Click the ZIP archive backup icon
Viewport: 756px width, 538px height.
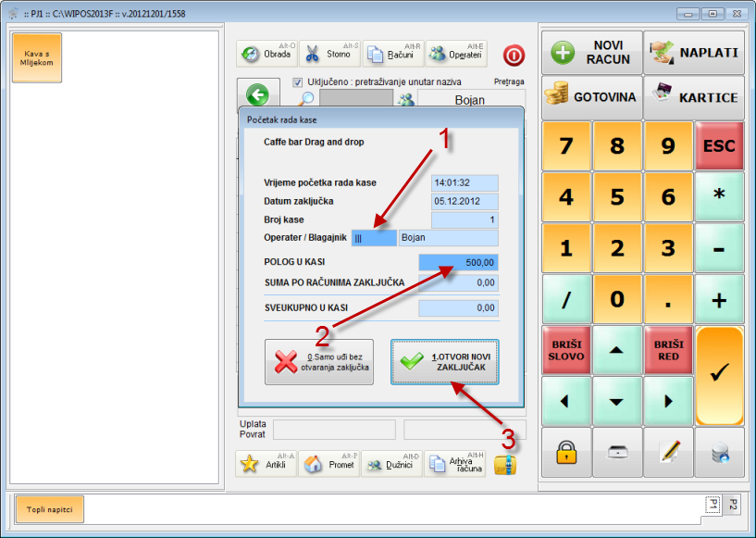click(505, 464)
